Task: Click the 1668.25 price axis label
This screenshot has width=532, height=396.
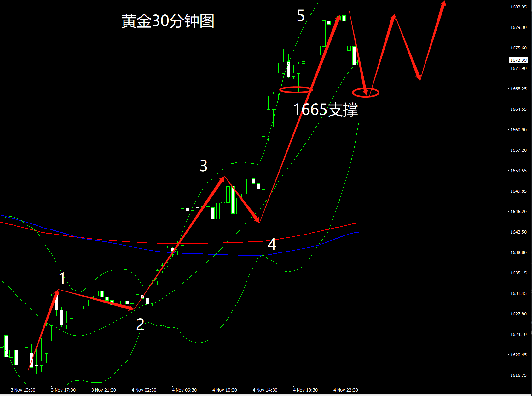Action: coord(518,89)
